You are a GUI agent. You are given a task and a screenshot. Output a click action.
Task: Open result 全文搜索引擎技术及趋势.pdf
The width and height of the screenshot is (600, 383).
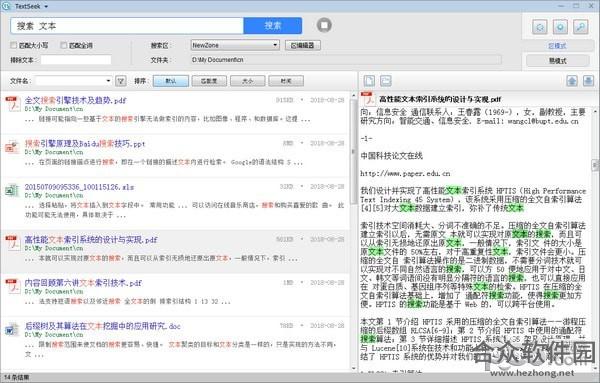coord(75,100)
